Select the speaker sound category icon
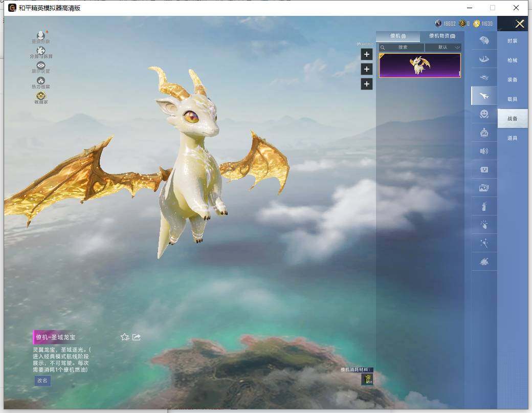This screenshot has height=413, width=532. tap(484, 151)
